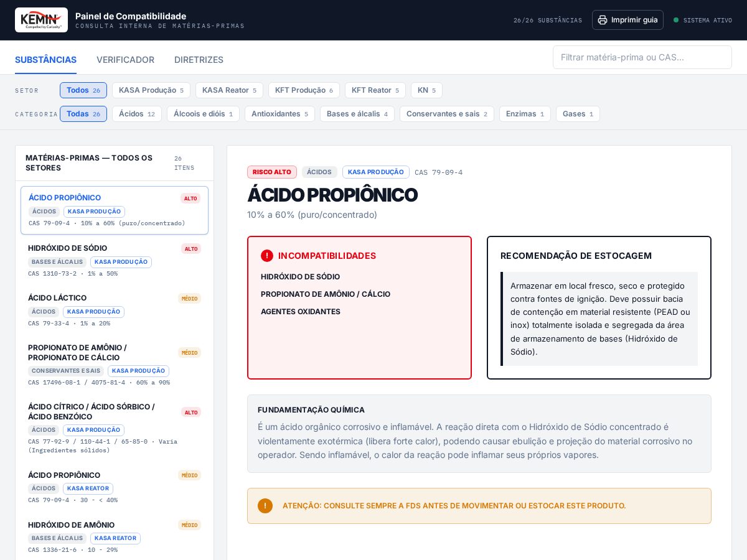Viewport: 747px width, 560px height.
Task: Click the green Sistema Ativo status dot
Action: pyautogui.click(x=676, y=20)
